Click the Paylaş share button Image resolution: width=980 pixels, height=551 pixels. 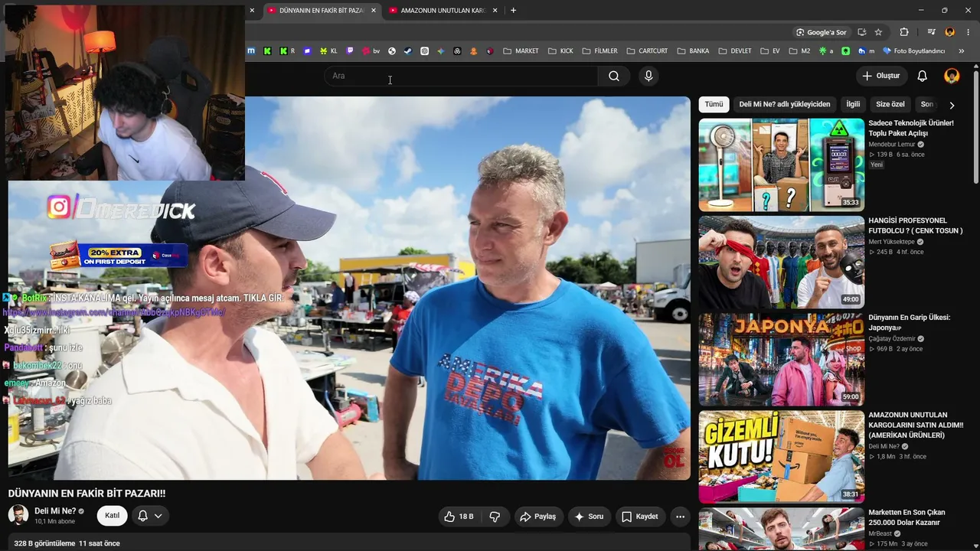(x=538, y=517)
